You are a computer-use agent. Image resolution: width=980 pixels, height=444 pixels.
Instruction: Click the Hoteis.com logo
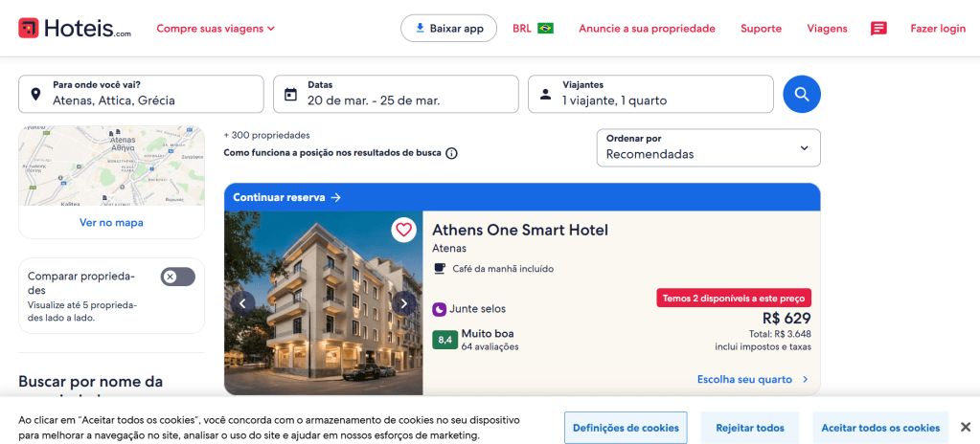75,29
